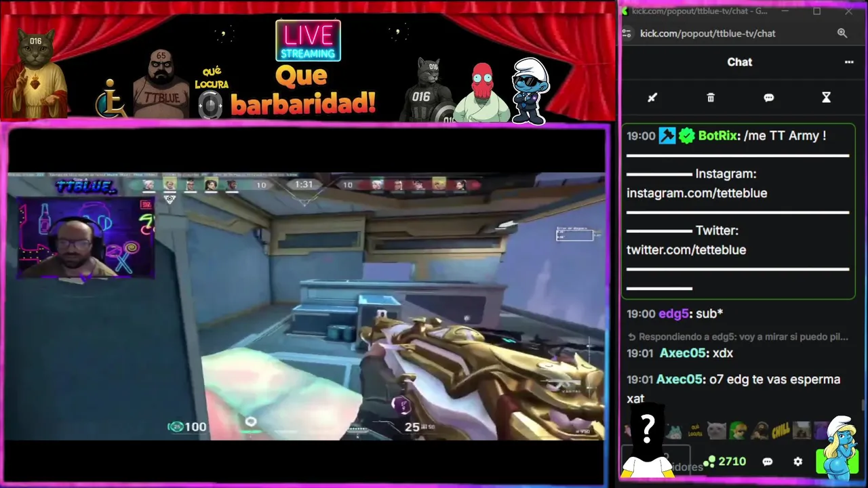The image size is (868, 488).
Task: Open chat settings gear icon
Action: (x=798, y=462)
